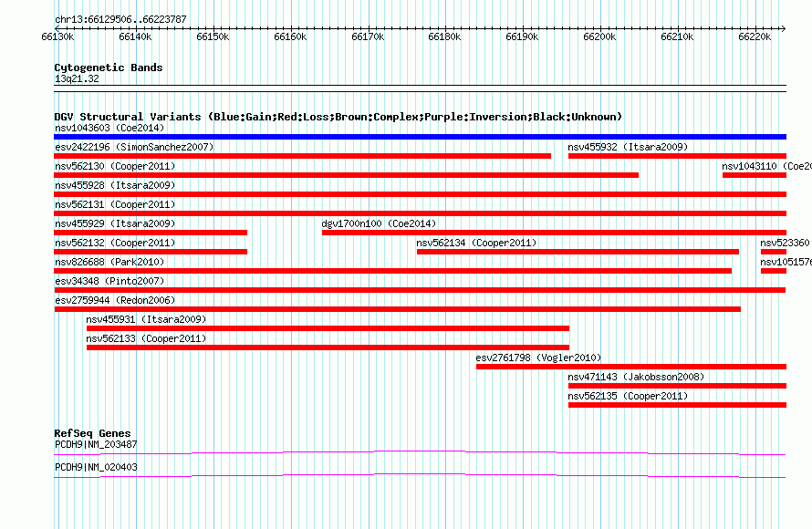Screen dimensions: 812x529
Task: Click the short red bar under nsv455929
Action: coord(151,233)
